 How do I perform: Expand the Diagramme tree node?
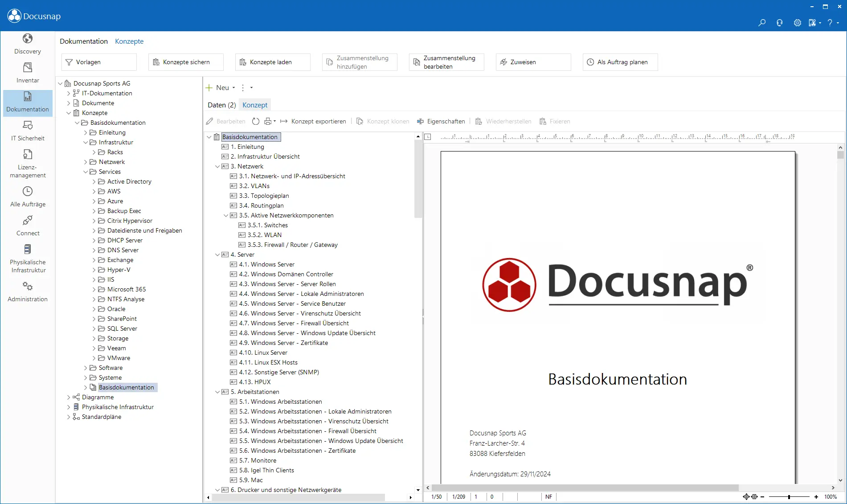[x=69, y=397]
